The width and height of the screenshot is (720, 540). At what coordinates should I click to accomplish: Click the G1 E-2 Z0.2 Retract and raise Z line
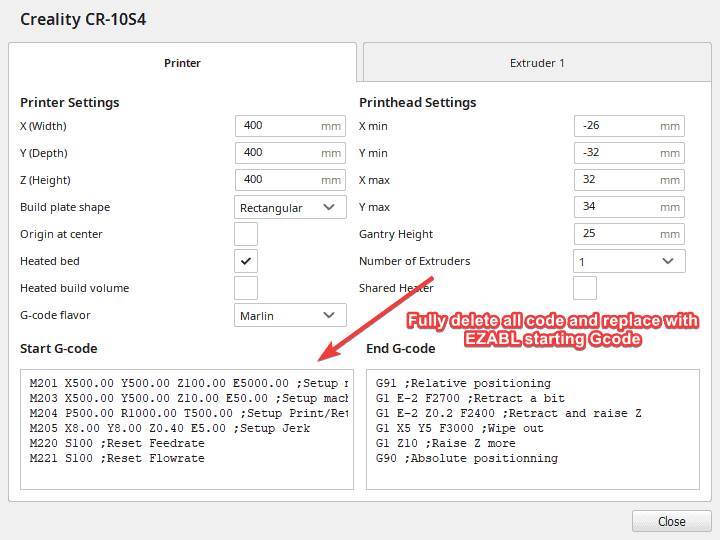pyautogui.click(x=509, y=413)
